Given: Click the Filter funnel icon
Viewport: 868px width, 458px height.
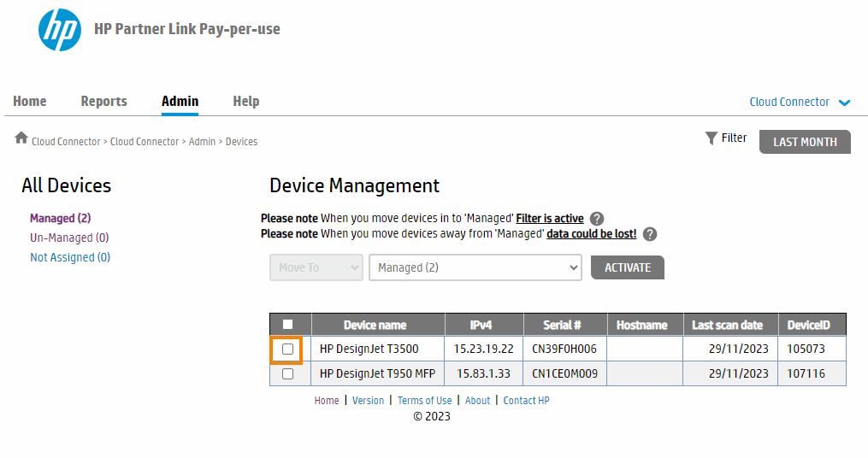Looking at the screenshot, I should (x=711, y=138).
